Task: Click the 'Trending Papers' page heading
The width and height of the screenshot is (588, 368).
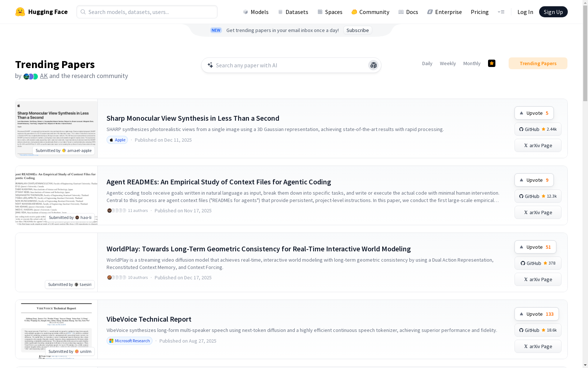Action: tap(55, 64)
